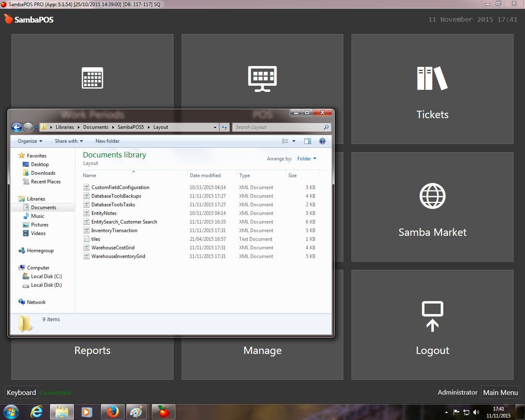Toggle the on-screen Keyboard button
Viewport: 525px width, 420px height.
[x=21, y=393]
